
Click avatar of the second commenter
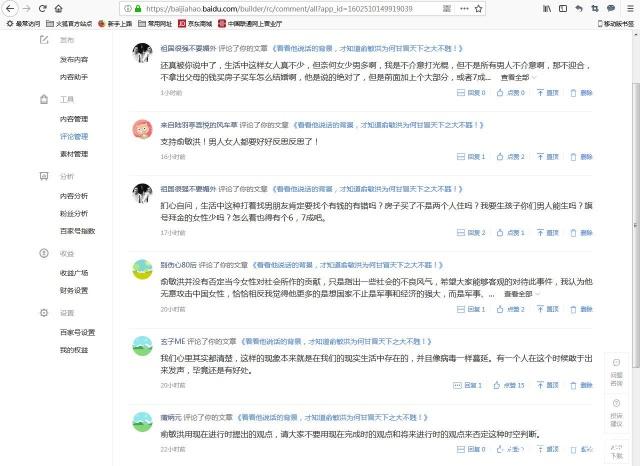(142, 129)
